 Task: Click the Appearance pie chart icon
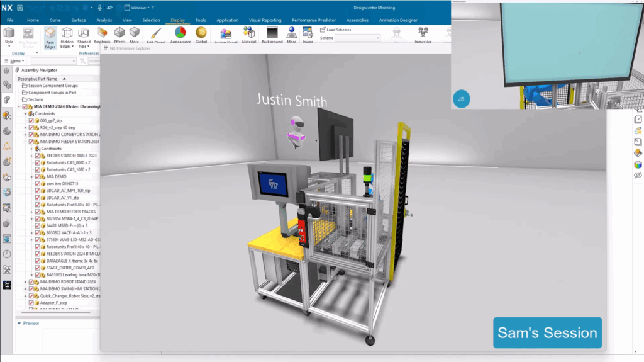click(x=180, y=35)
